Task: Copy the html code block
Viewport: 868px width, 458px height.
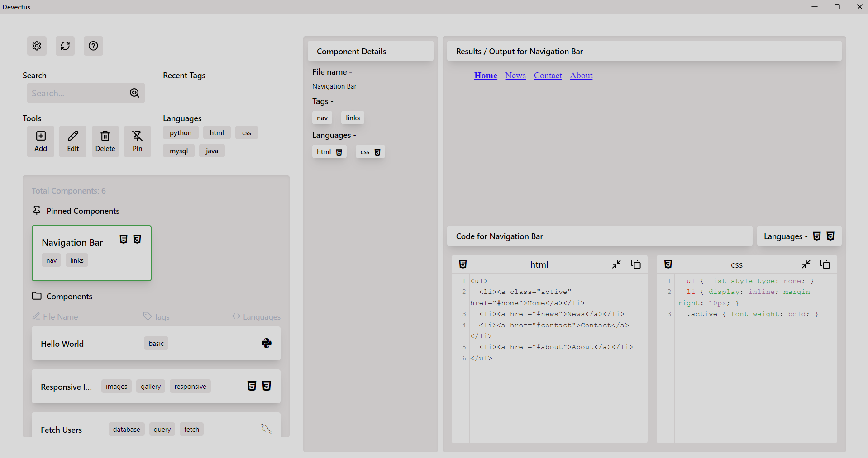Action: 636,264
